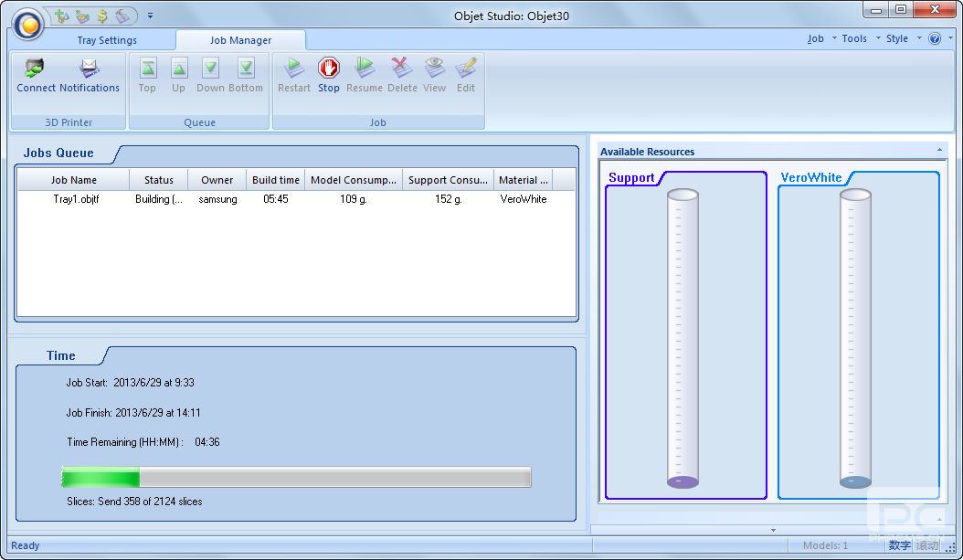Select the Tray1.objtf job row
This screenshot has height=560, width=963.
[76, 199]
